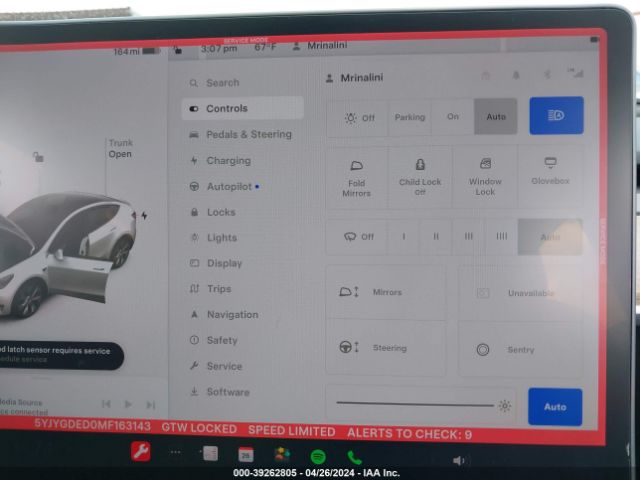Viewport: 640px width, 480px height.
Task: Tap the lock icon in status bar
Action: click(x=178, y=50)
